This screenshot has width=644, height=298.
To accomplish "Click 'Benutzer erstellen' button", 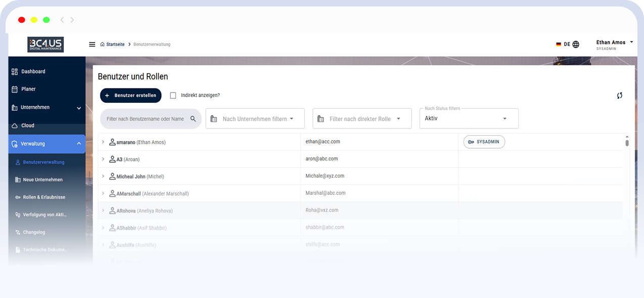I will pos(131,95).
